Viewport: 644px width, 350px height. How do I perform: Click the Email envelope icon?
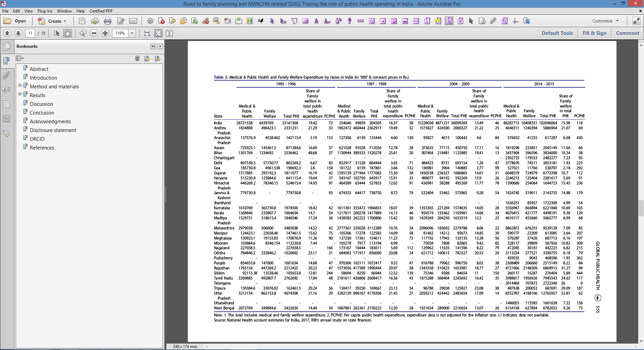133,21
